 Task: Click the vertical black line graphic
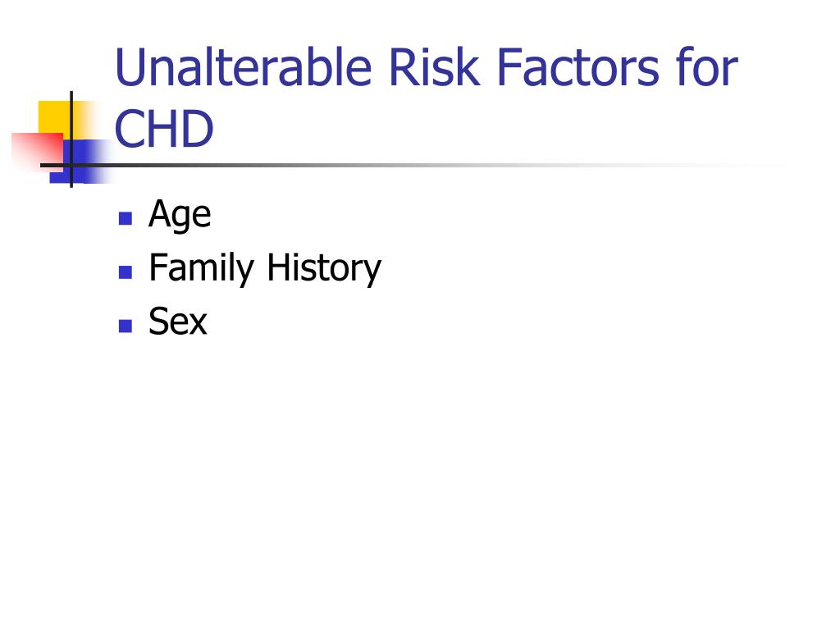(x=71, y=139)
